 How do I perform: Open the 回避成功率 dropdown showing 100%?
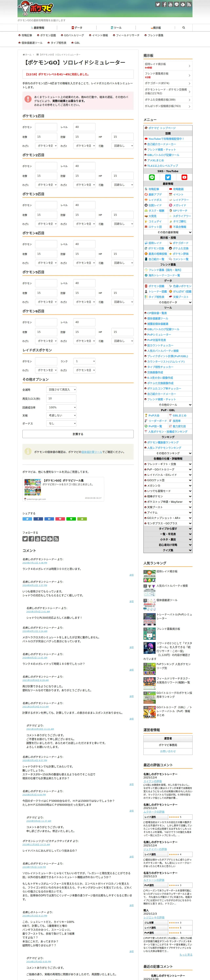click(x=61, y=408)
